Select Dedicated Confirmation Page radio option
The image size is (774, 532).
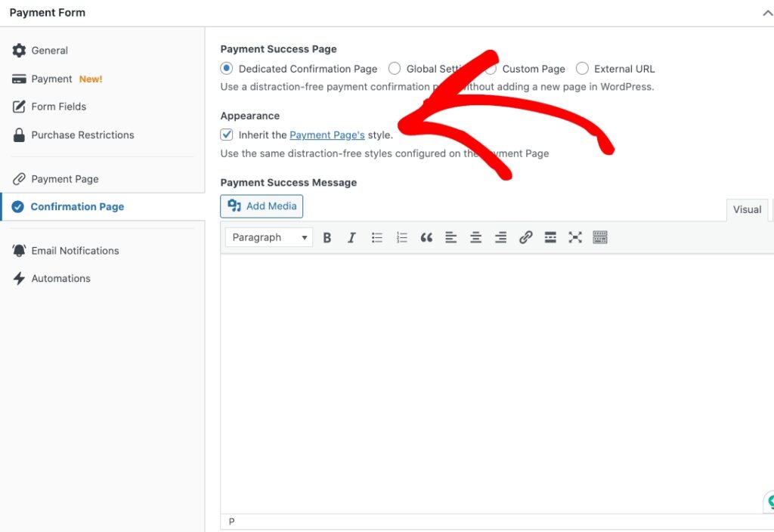click(x=227, y=69)
